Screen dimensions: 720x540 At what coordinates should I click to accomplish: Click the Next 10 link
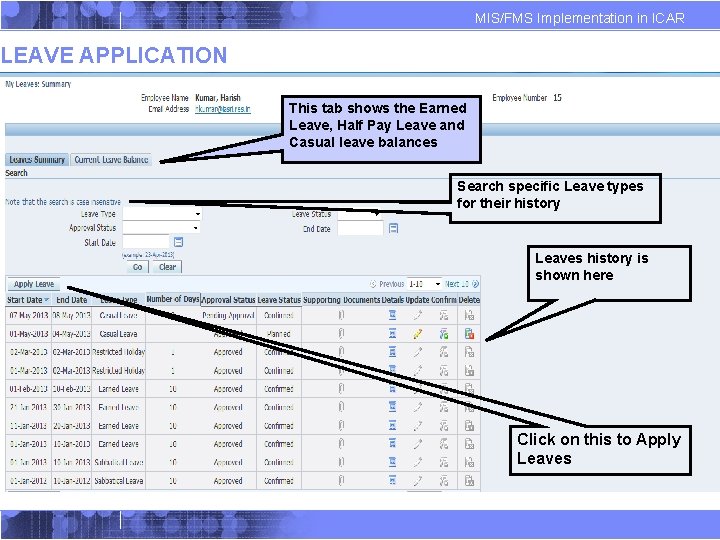461,284
